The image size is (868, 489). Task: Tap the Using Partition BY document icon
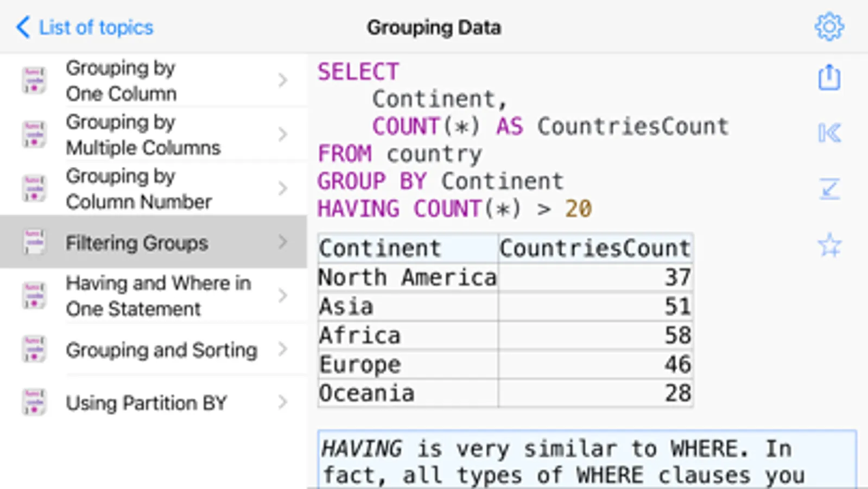click(x=34, y=403)
